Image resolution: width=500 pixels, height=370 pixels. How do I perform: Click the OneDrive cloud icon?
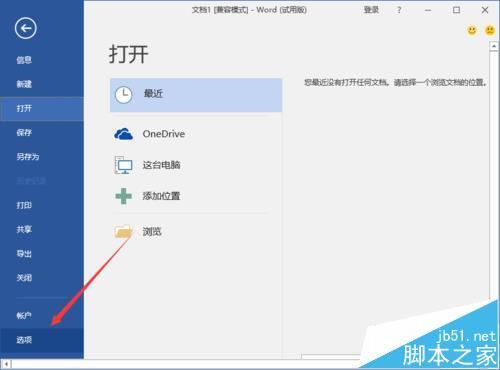coord(124,134)
